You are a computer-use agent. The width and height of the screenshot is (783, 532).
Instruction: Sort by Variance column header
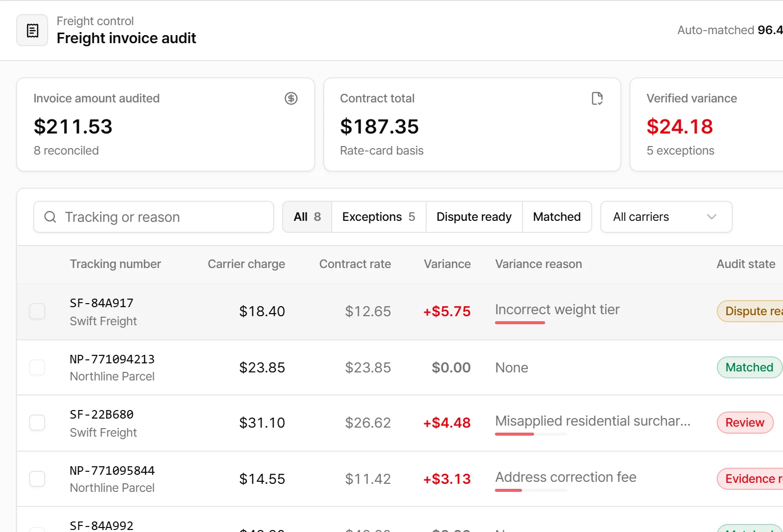[x=447, y=264]
